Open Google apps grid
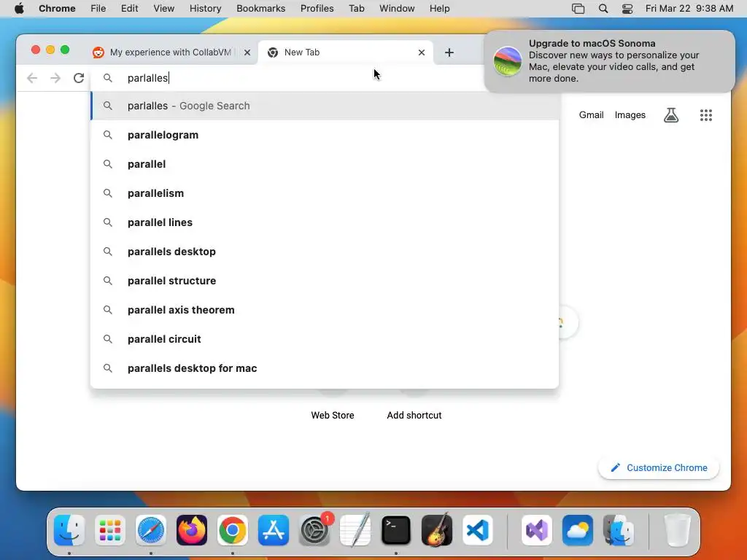This screenshot has width=747, height=560. pos(705,115)
